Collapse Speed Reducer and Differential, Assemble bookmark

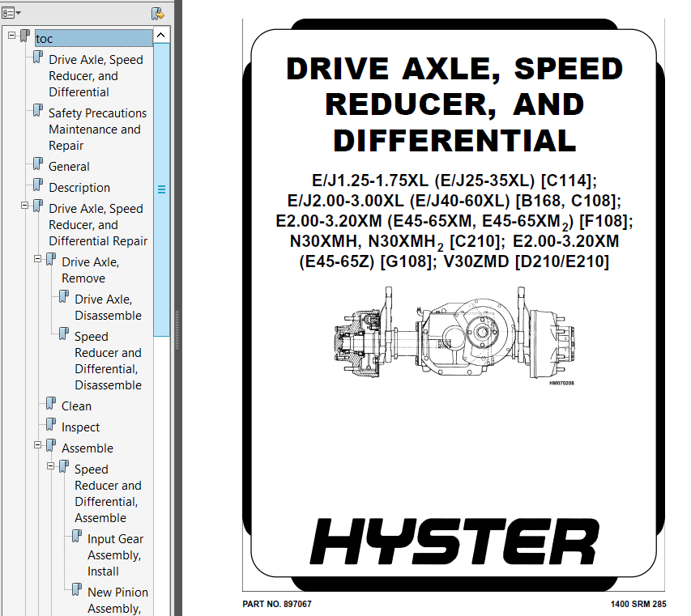[51, 466]
